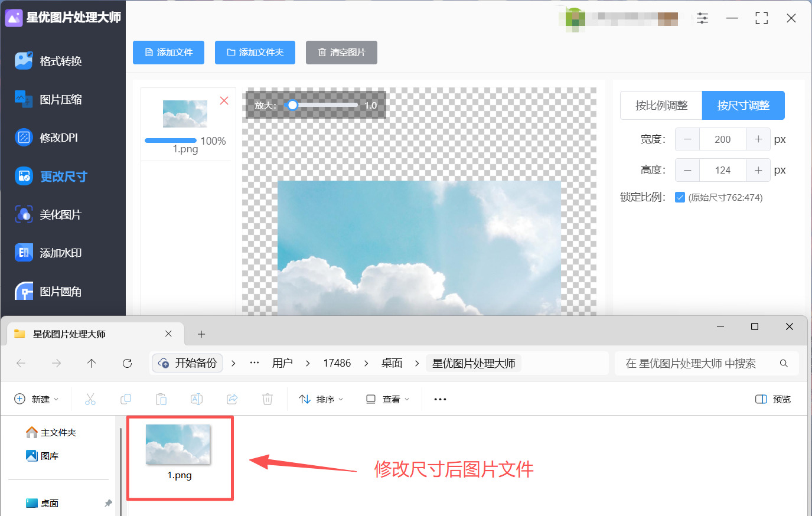Go forward in File Explorer

coord(56,363)
